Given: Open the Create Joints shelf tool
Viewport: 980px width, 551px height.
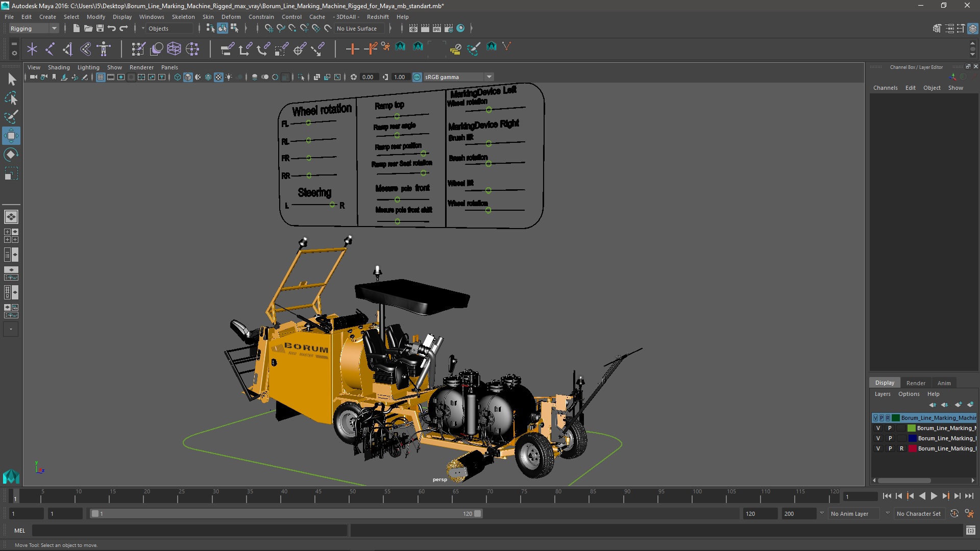Looking at the screenshot, I should click(x=50, y=49).
